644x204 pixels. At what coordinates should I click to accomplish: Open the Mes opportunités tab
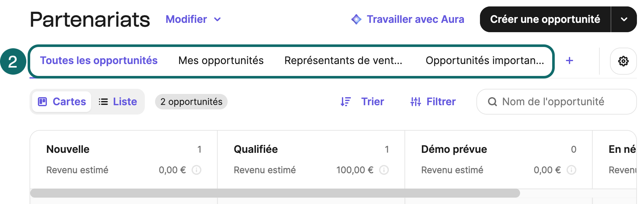[221, 60]
